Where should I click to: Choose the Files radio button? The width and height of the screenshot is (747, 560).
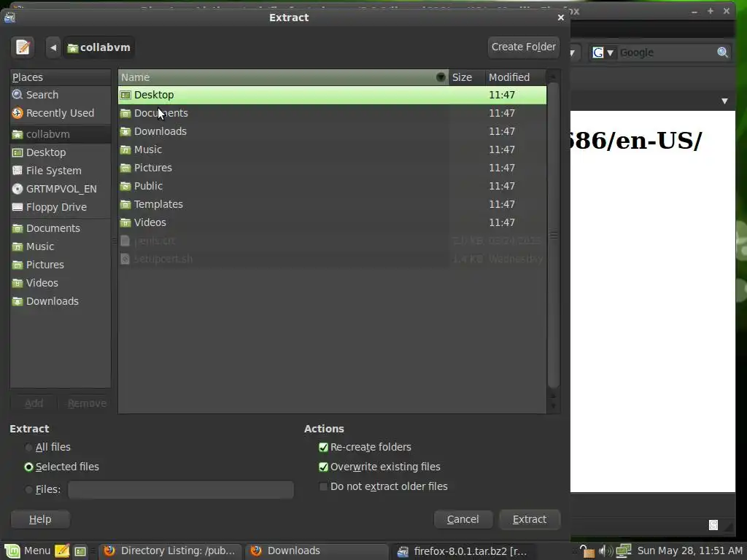pyautogui.click(x=42, y=489)
